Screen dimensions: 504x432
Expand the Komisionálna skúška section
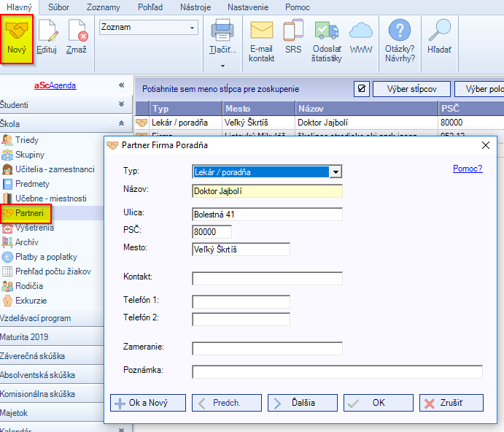[52, 394]
